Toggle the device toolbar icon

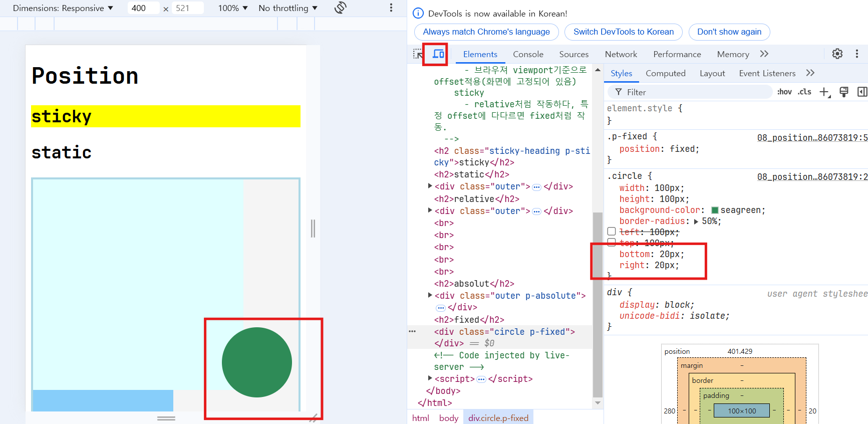pos(438,54)
